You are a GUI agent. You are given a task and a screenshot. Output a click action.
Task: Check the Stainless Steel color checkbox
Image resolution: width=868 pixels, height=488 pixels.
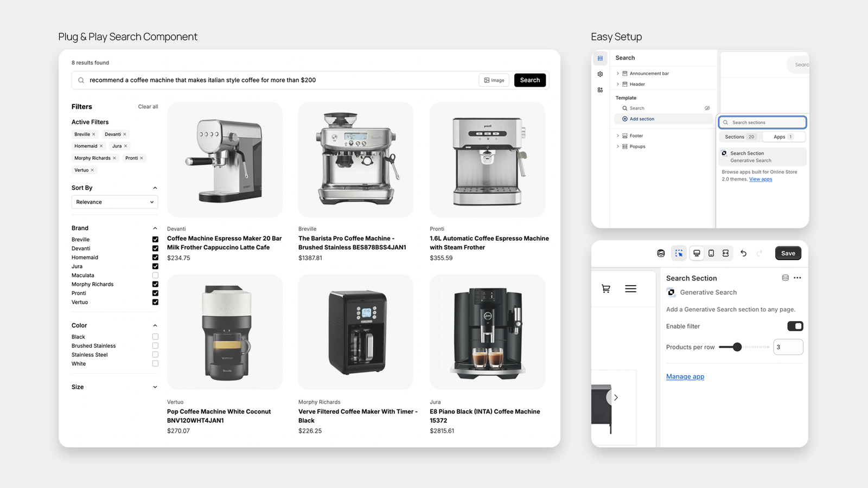[x=155, y=355]
